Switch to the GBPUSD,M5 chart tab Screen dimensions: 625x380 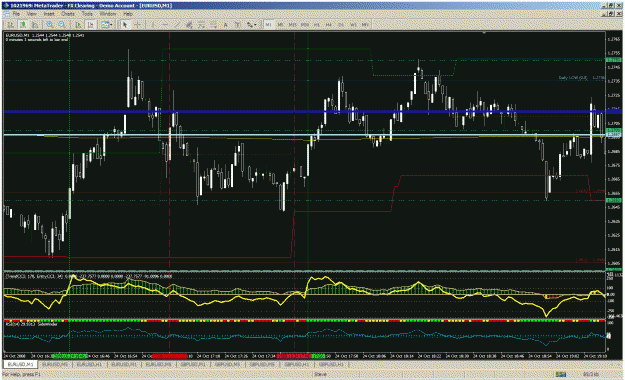[262, 364]
